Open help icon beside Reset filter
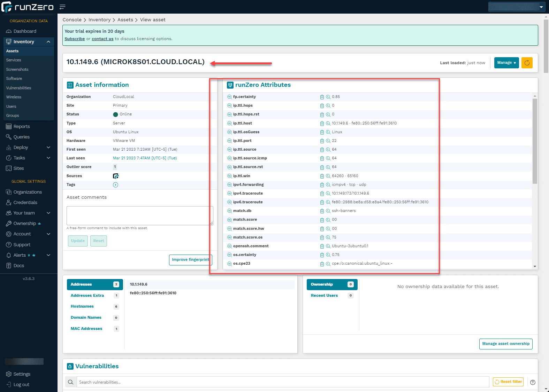This screenshot has width=549, height=392. pos(533,382)
